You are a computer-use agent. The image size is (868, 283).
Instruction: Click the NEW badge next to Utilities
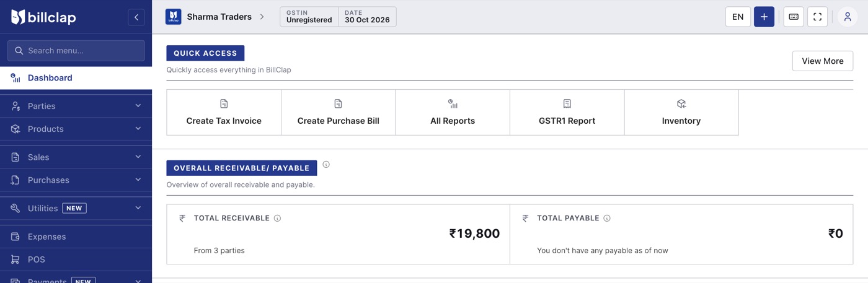74,209
